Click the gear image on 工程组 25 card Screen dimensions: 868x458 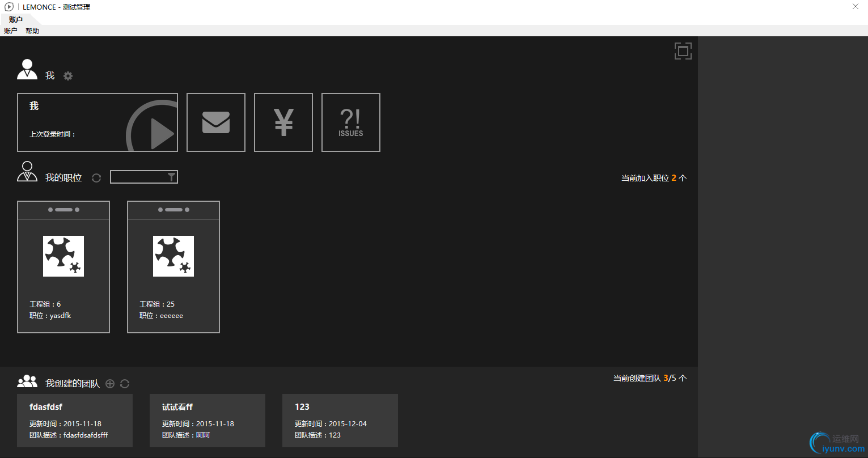pos(173,256)
